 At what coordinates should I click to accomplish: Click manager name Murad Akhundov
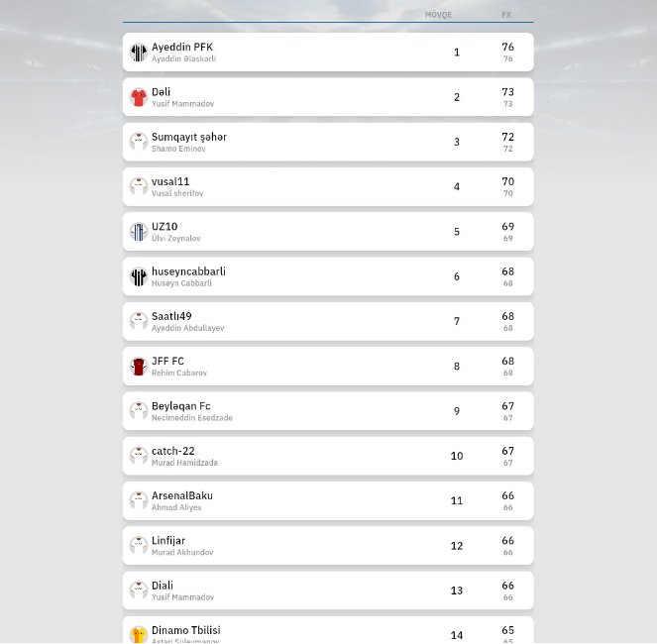coord(182,553)
